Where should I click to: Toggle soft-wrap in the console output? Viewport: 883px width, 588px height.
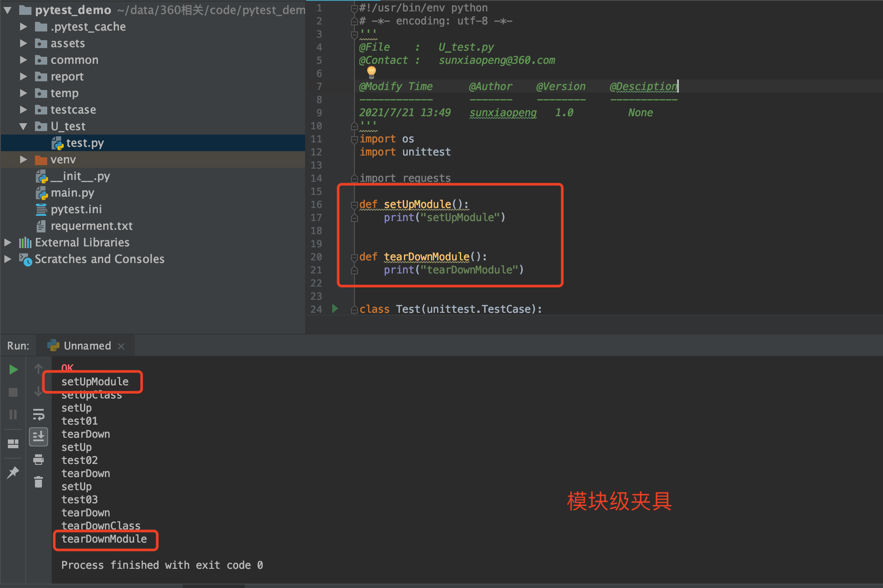pos(38,414)
